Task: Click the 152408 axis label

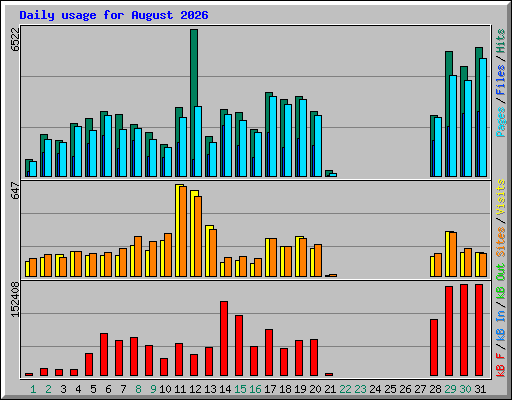Action: pyautogui.click(x=15, y=299)
